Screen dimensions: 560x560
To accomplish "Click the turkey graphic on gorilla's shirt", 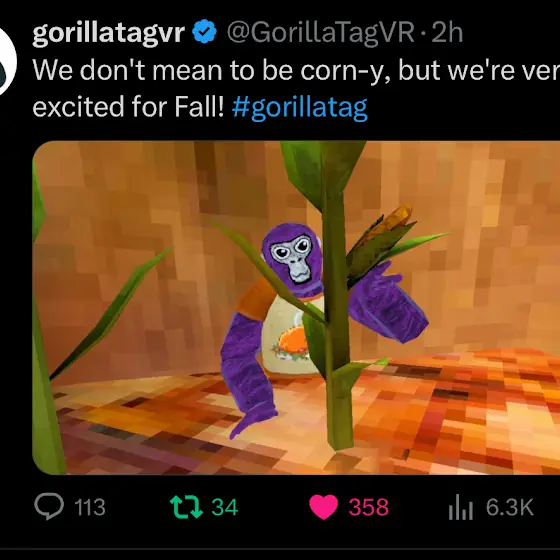I will [290, 343].
